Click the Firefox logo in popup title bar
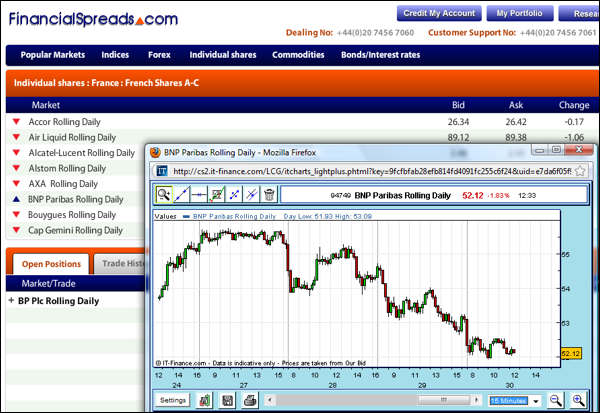600x413 pixels. pos(155,152)
